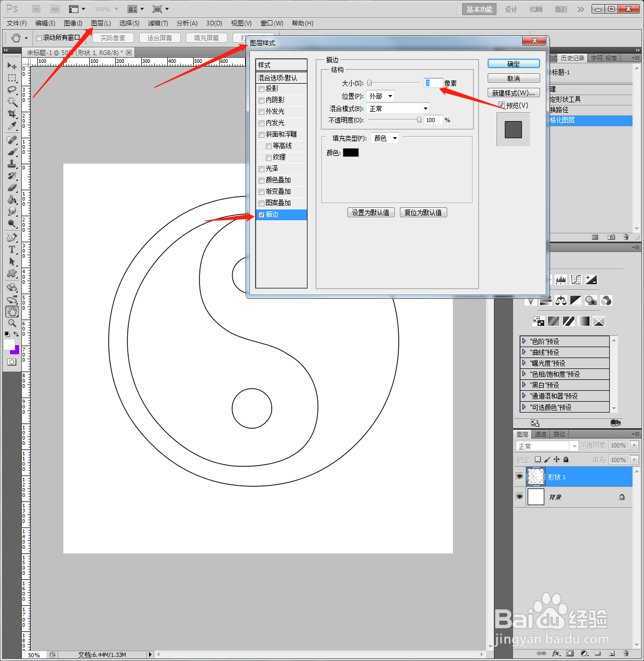Image resolution: width=644 pixels, height=661 pixels.
Task: Enable the 颜色叠加 checkbox
Action: (261, 180)
